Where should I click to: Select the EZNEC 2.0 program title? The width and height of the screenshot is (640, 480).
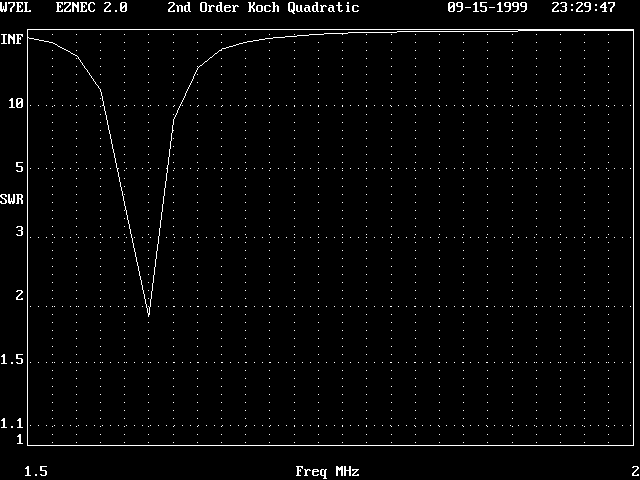click(x=91, y=7)
